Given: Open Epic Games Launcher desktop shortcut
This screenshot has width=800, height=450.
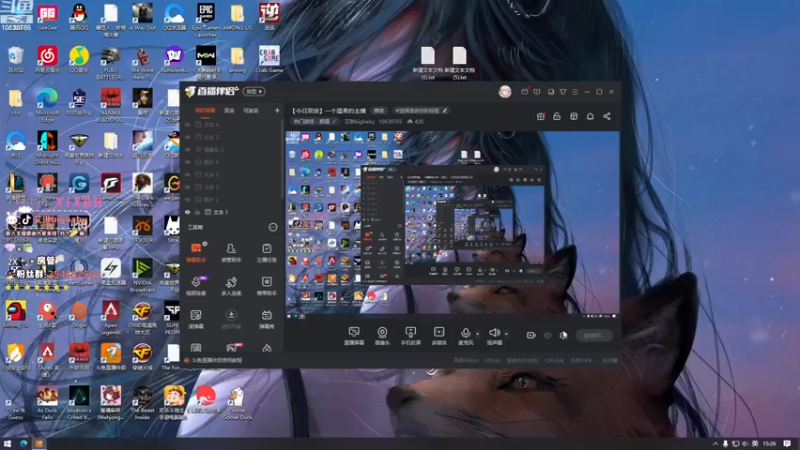Looking at the screenshot, I should pyautogui.click(x=206, y=19).
